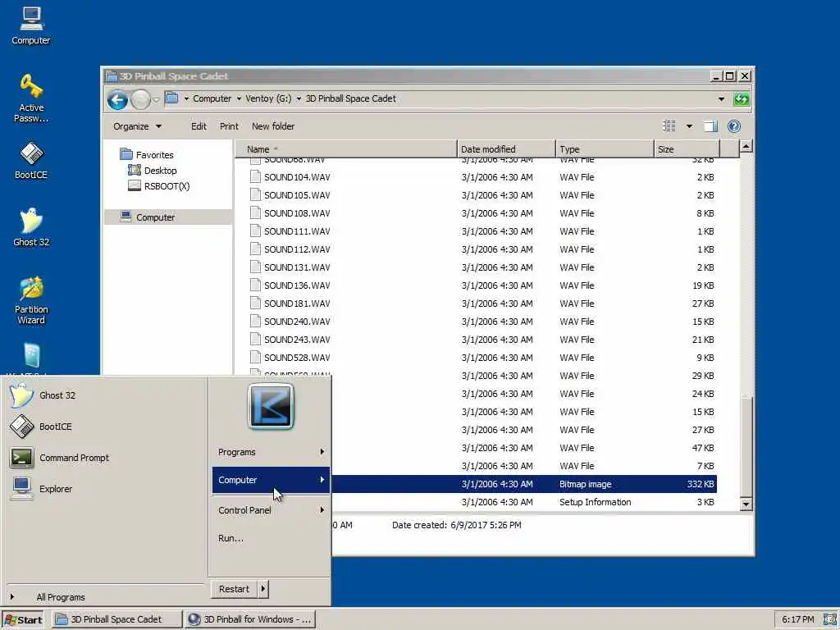Image resolution: width=840 pixels, height=630 pixels.
Task: Open the view options dropdown arrow
Action: click(689, 126)
